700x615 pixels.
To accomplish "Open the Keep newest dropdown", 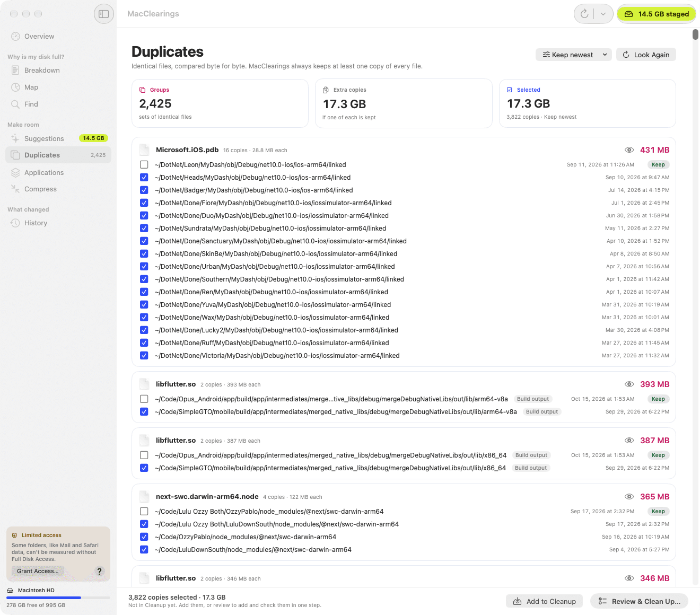I will click(x=574, y=55).
